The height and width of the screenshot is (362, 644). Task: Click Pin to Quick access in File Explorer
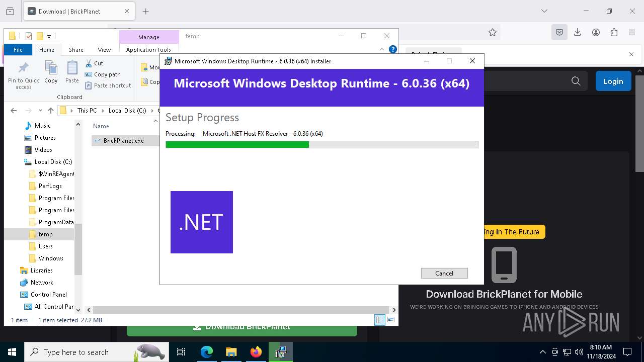pyautogui.click(x=23, y=76)
